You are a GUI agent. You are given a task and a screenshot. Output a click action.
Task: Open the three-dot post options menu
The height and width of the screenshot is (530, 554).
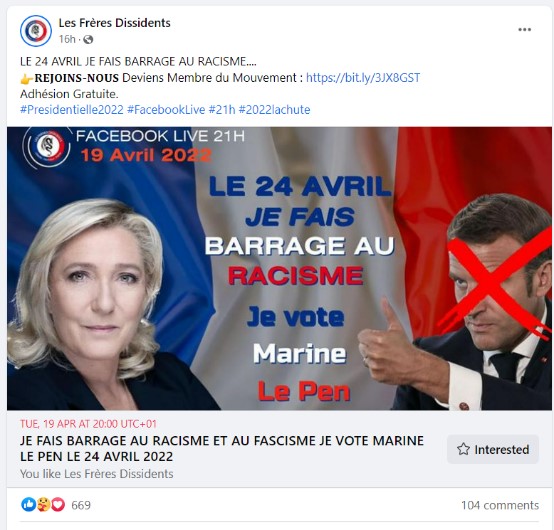525,29
